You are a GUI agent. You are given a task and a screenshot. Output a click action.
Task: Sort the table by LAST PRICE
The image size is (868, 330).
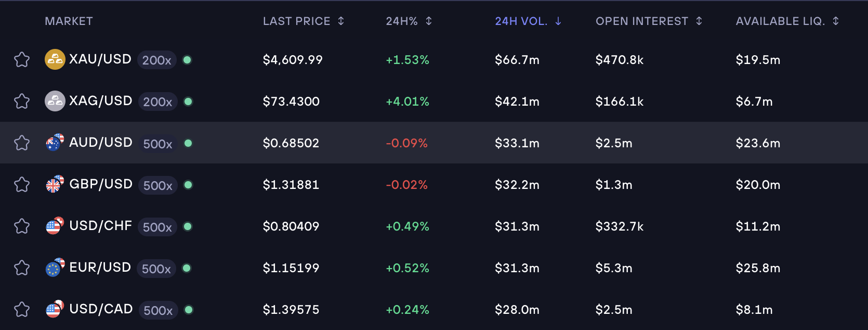pyautogui.click(x=304, y=21)
